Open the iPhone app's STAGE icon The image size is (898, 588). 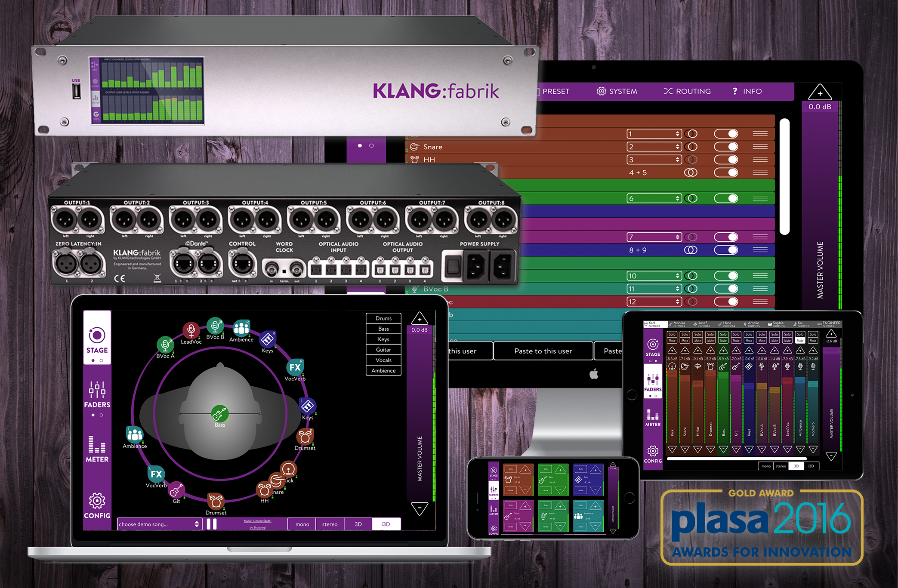click(x=494, y=472)
